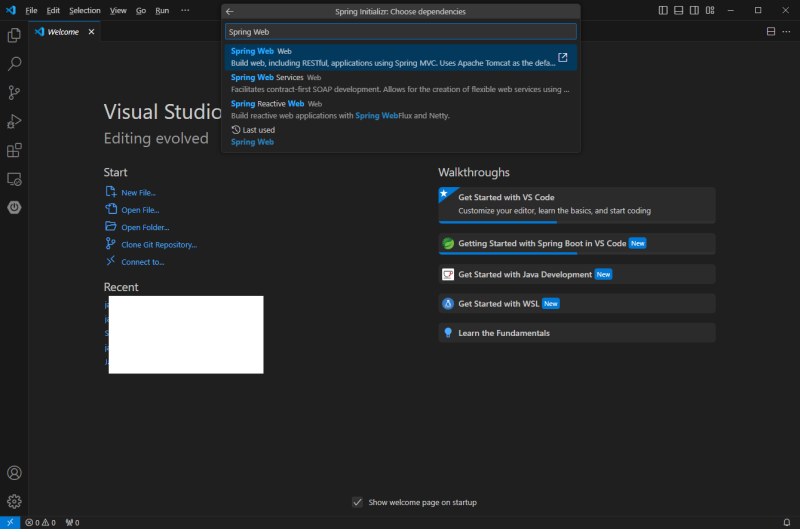Open the Spring Boot Dashboard icon
The image size is (800, 529).
tap(14, 208)
